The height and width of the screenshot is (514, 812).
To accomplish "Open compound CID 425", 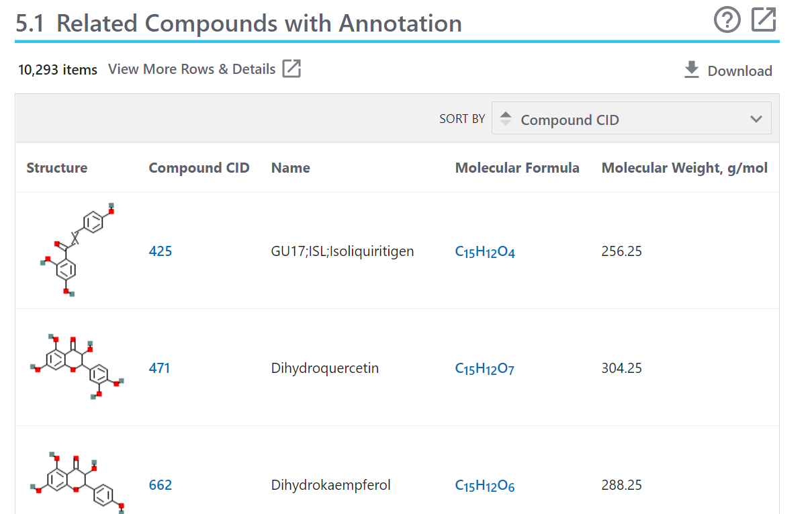I will [161, 251].
